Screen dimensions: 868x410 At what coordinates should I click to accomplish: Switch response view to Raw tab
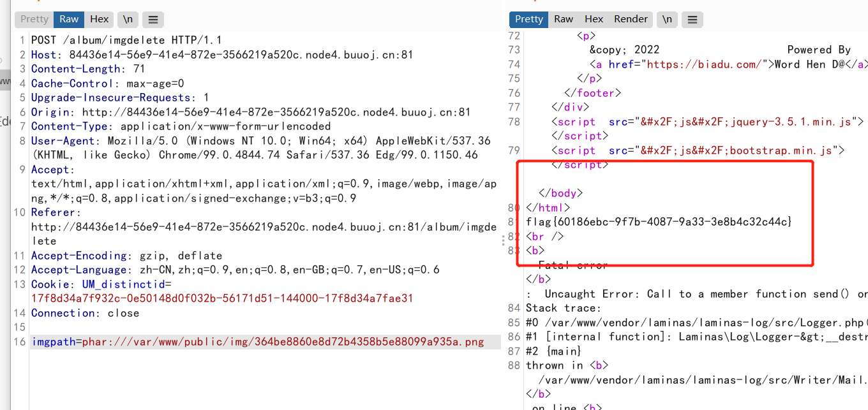564,19
